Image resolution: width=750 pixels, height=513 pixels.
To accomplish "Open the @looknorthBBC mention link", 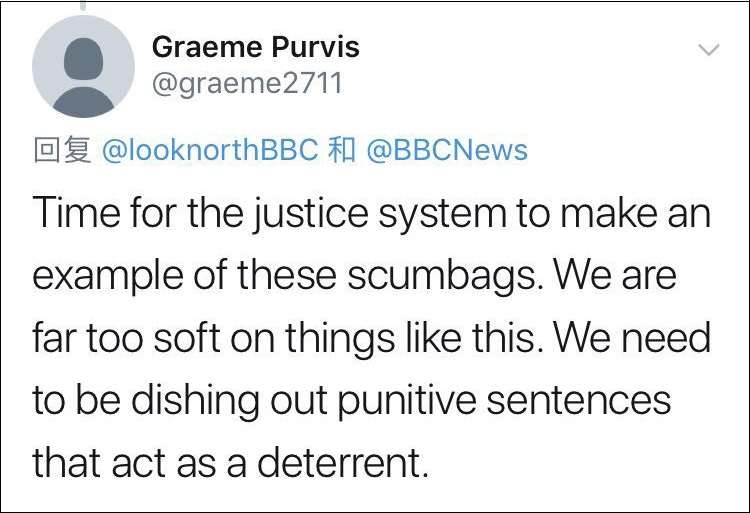I will click(x=209, y=150).
